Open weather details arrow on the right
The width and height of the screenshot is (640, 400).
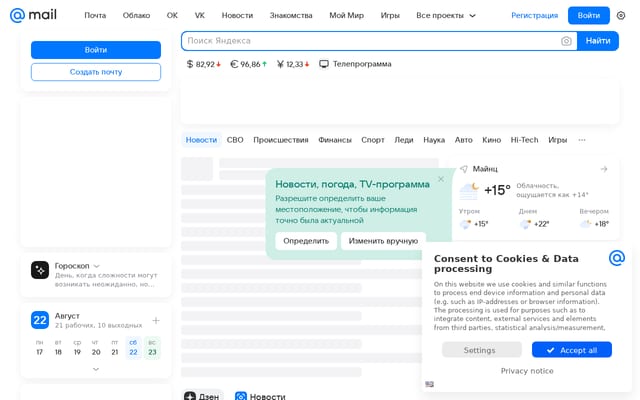[604, 169]
